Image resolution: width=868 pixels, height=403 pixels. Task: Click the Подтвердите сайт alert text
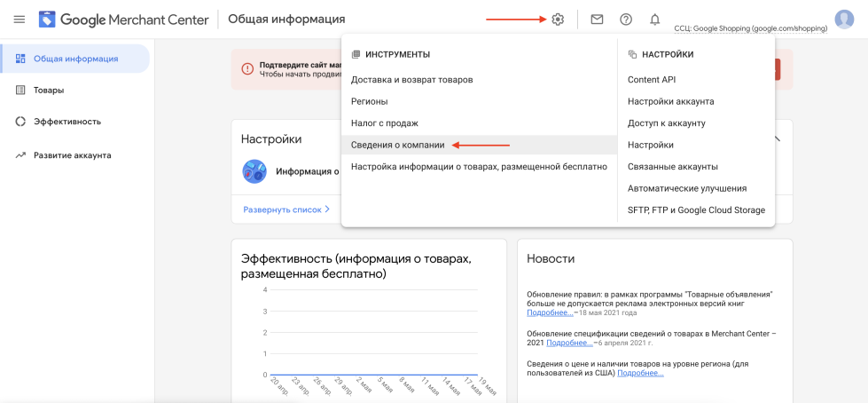point(299,65)
